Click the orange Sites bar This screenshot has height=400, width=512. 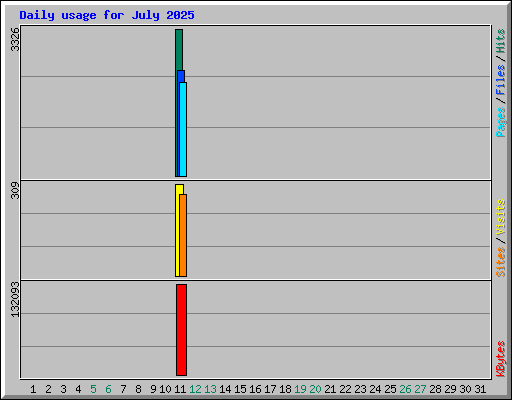pyautogui.click(x=183, y=235)
